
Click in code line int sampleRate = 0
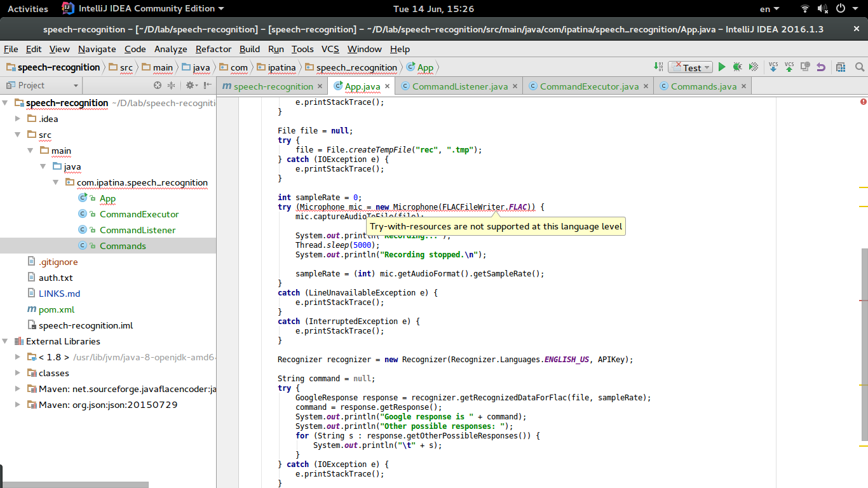pyautogui.click(x=320, y=198)
